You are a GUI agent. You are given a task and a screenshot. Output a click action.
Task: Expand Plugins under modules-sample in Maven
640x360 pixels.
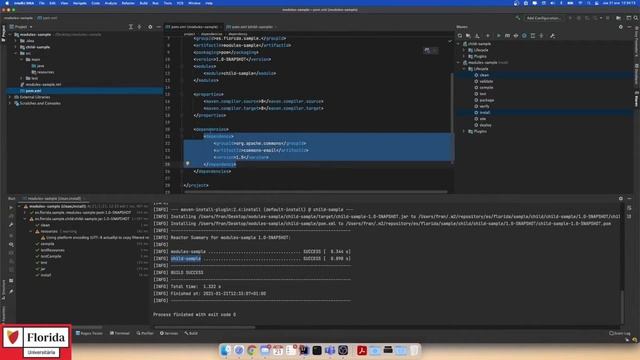pyautogui.click(x=464, y=131)
